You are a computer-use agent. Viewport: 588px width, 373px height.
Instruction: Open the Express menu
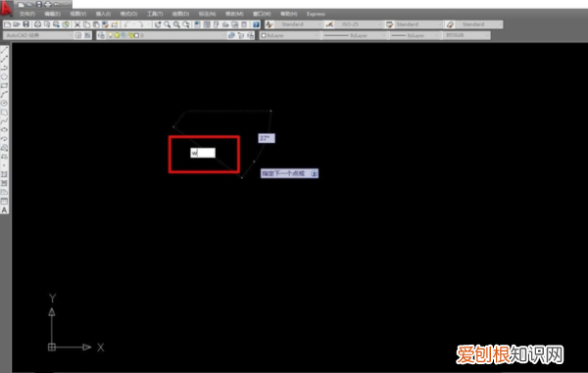(316, 14)
